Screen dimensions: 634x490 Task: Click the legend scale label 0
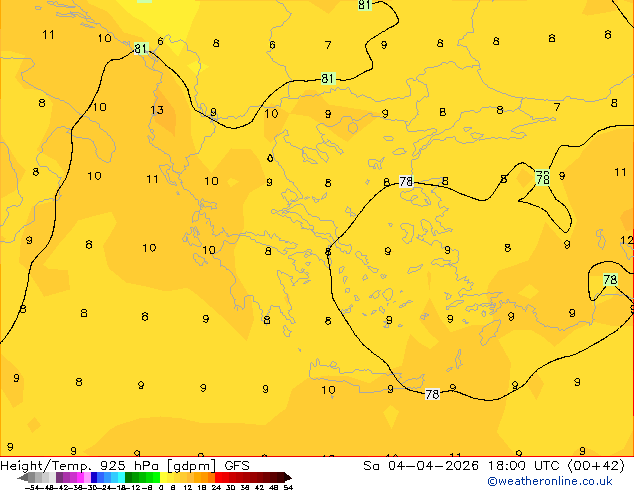(x=161, y=487)
